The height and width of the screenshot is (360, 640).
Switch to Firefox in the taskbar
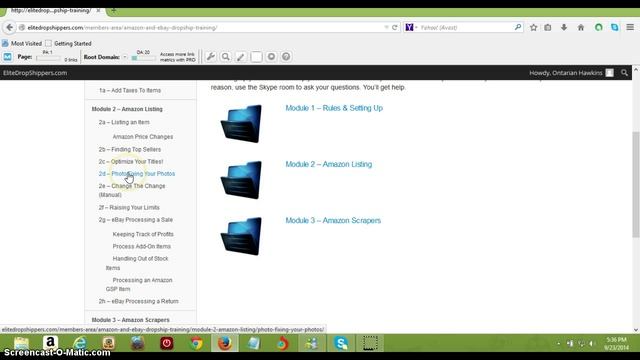[x=224, y=343]
